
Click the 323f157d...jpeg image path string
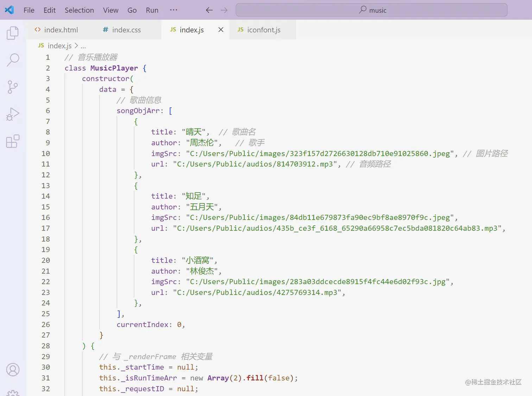(320, 153)
